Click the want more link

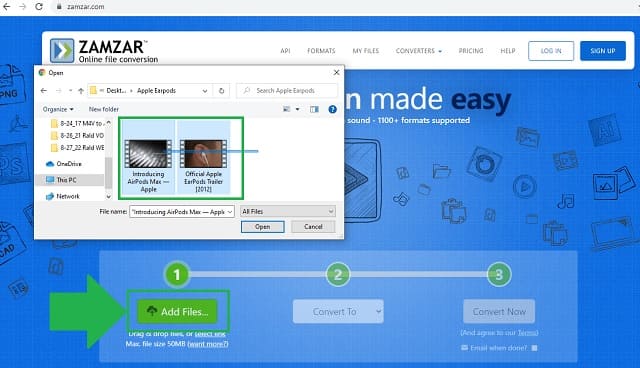click(x=208, y=344)
